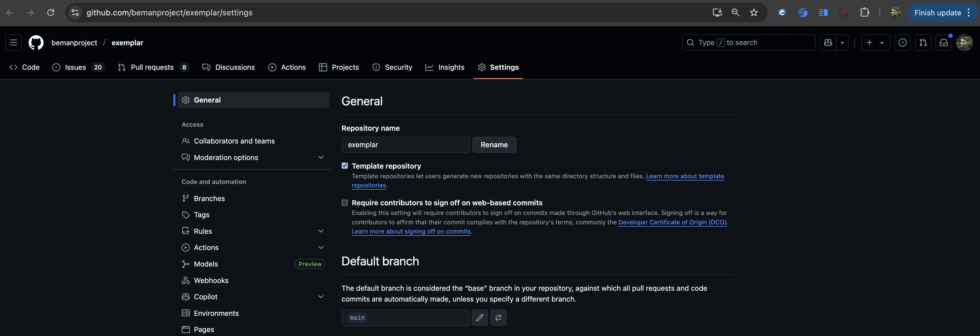Click the repository name text field
The width and height of the screenshot is (980, 336).
[405, 145]
